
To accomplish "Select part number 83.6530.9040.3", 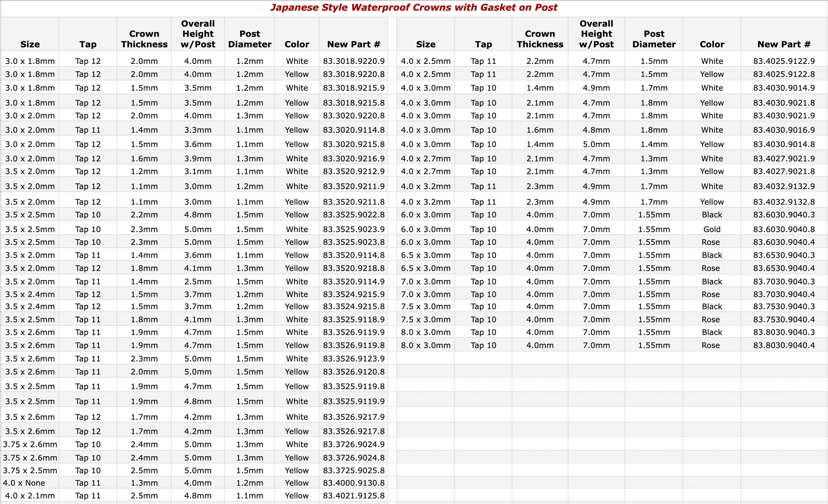I will (x=784, y=255).
